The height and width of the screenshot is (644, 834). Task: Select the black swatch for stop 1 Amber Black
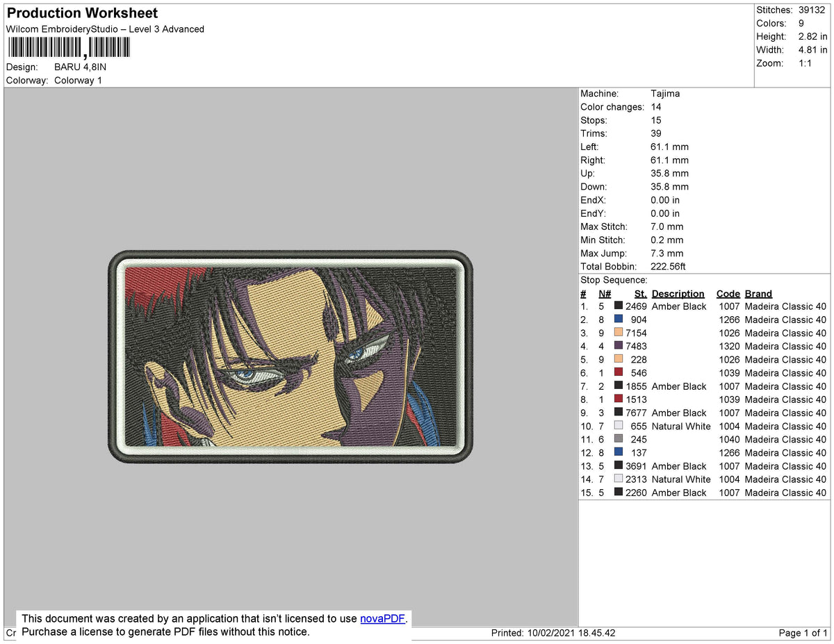(618, 306)
